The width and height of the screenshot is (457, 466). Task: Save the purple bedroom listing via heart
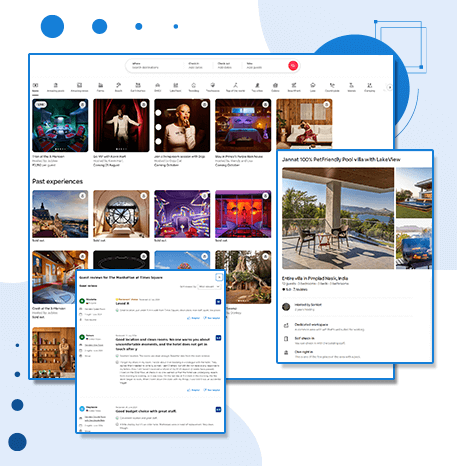click(265, 105)
